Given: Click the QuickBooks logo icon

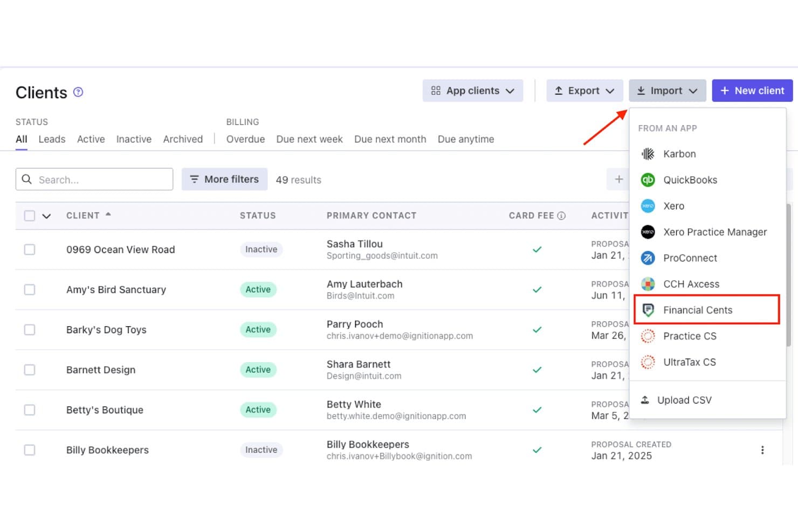Looking at the screenshot, I should coord(648,180).
